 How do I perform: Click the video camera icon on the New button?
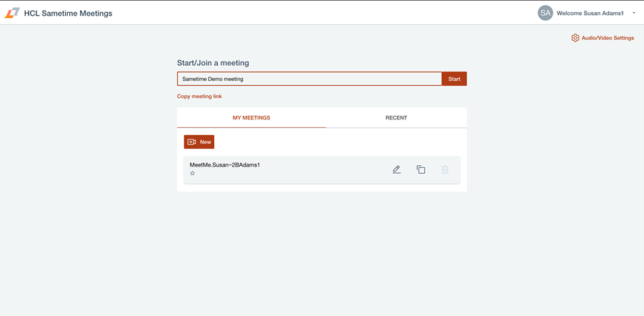(192, 142)
